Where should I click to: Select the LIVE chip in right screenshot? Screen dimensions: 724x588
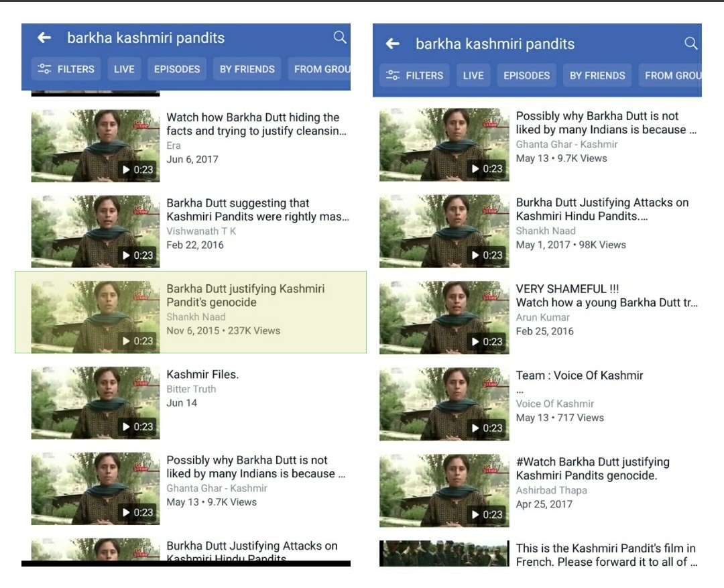(x=473, y=75)
